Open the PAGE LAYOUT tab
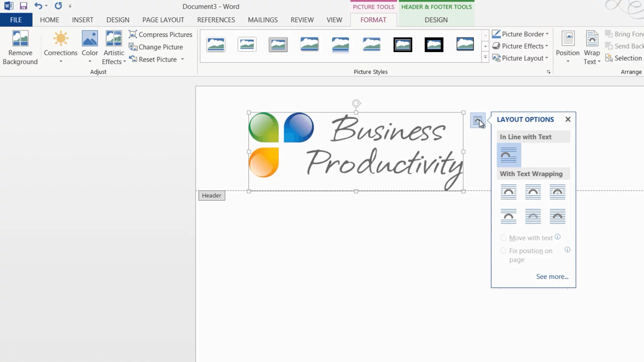 (x=163, y=20)
